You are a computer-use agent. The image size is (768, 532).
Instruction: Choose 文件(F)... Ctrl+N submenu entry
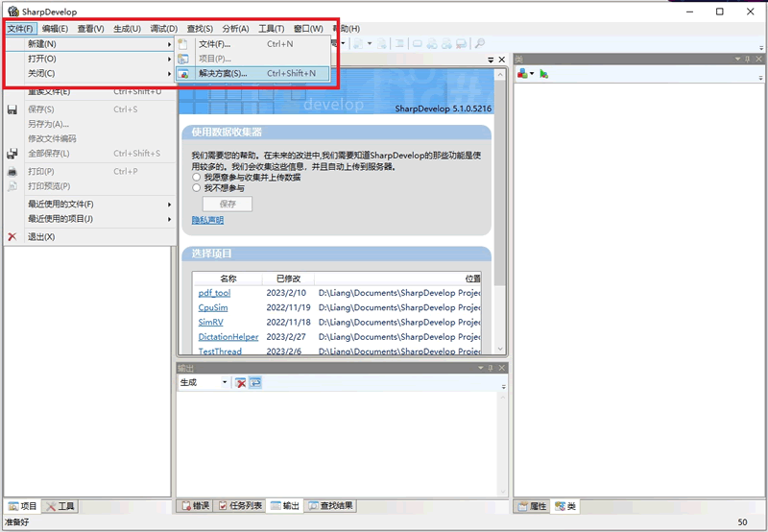[x=252, y=44]
